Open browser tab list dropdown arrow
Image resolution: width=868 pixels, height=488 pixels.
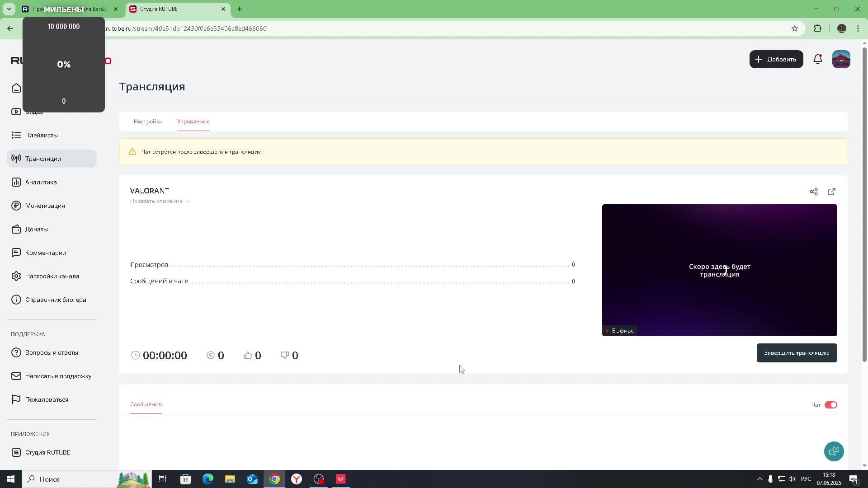[x=9, y=9]
